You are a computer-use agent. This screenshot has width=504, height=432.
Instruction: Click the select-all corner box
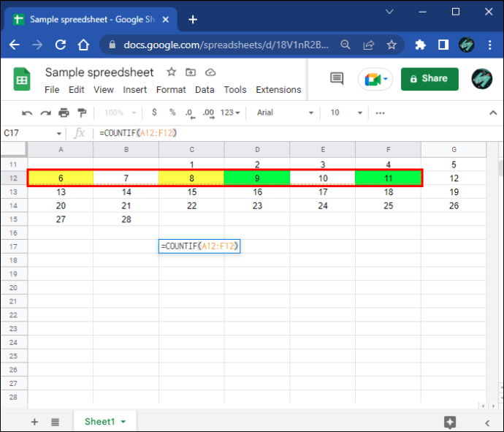(x=13, y=149)
